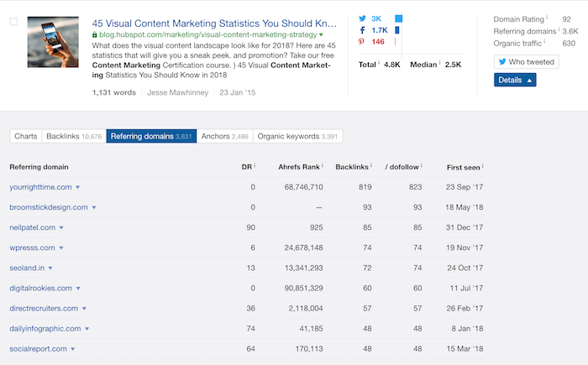Open the seoland.in domain link
588x365 pixels.
[x=27, y=268]
